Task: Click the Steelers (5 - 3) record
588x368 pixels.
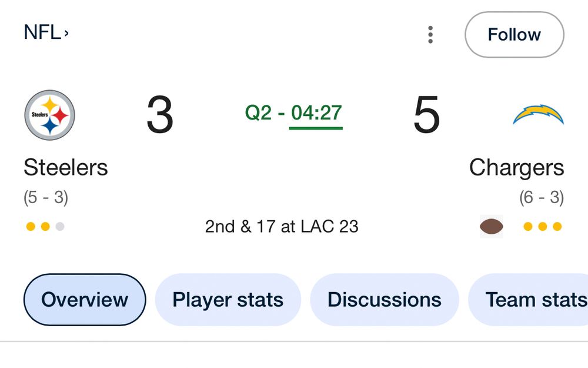Action: click(46, 197)
